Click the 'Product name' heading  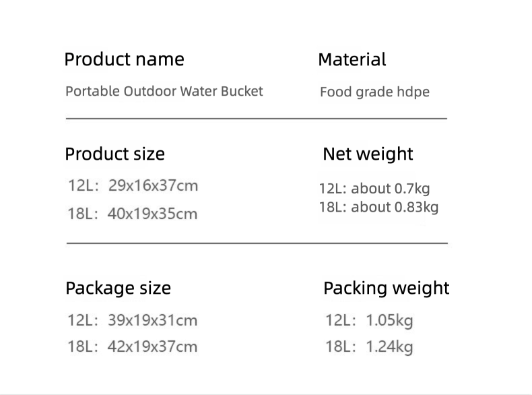coord(124,59)
